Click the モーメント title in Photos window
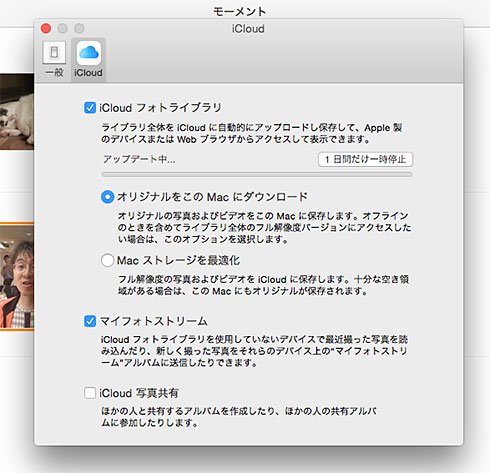The image size is (490, 473). click(239, 11)
